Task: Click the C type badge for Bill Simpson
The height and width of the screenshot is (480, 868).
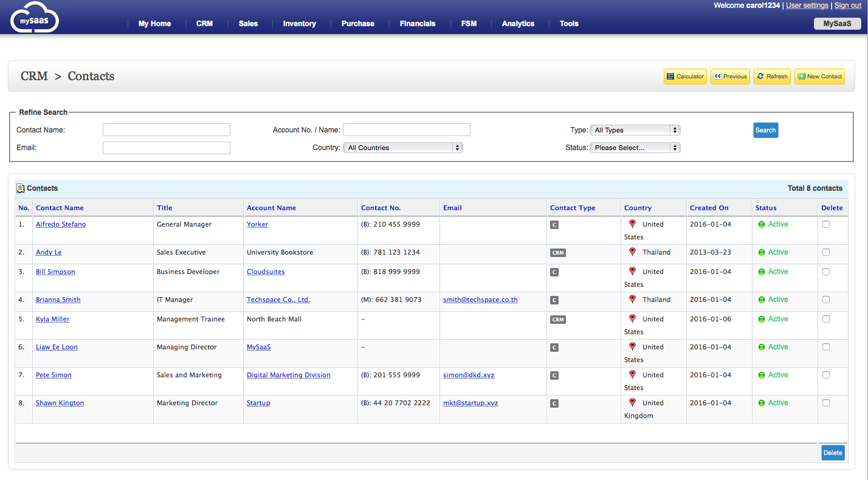Action: pos(554,272)
